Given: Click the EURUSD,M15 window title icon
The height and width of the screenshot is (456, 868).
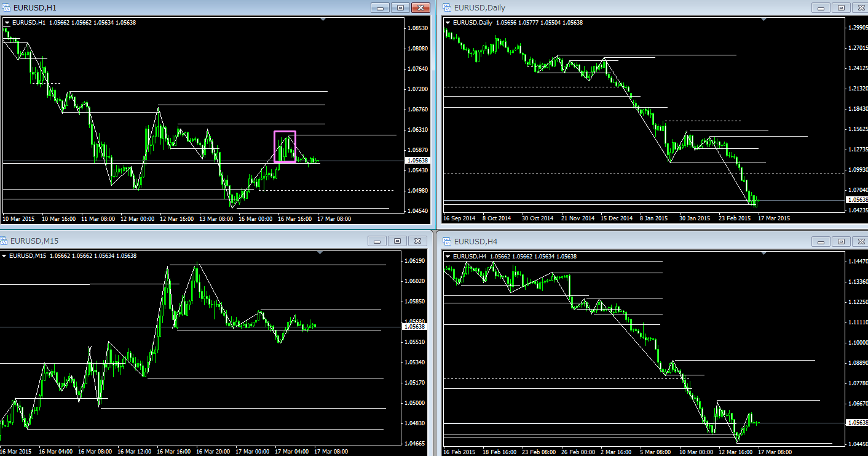Looking at the screenshot, I should tap(4, 241).
